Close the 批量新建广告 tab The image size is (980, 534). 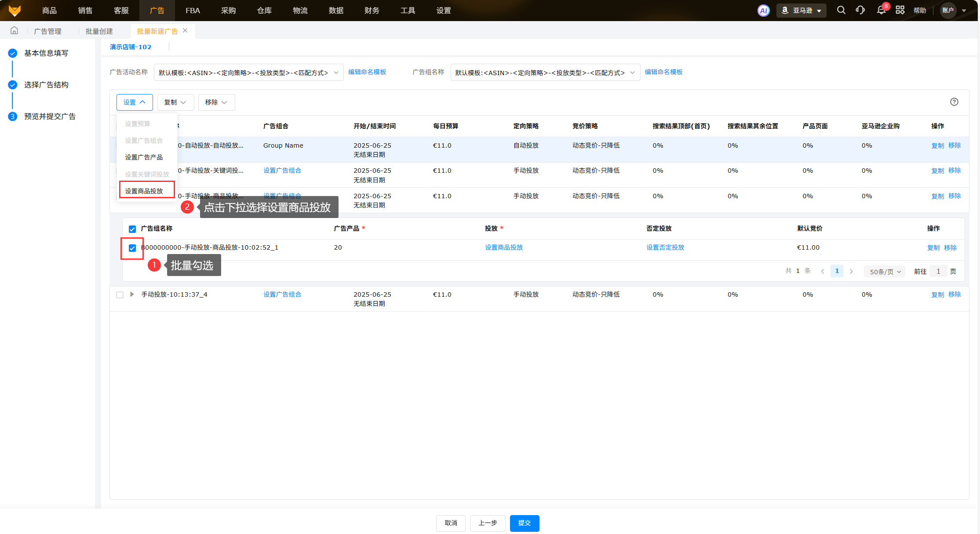[185, 31]
